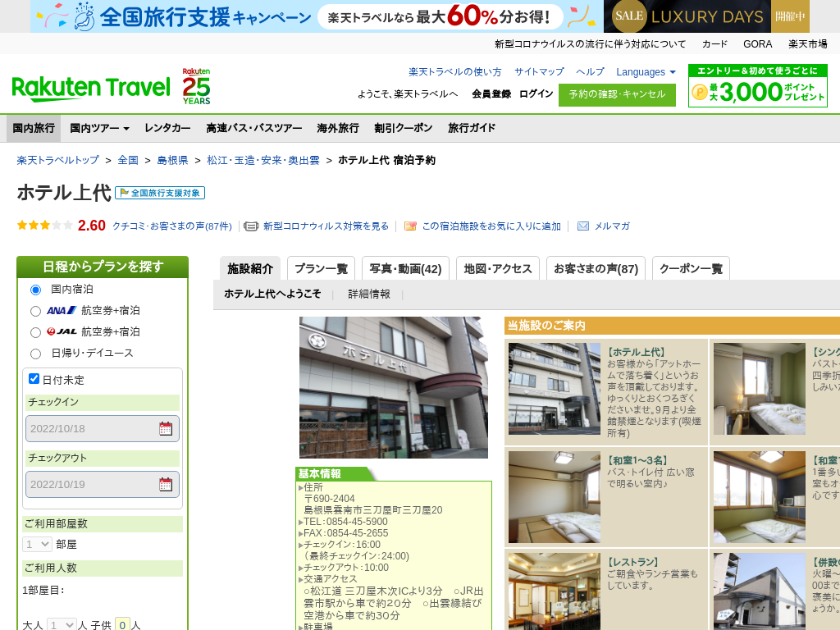Click the 会員登録 link
The width and height of the screenshot is (840, 630).
pos(491,94)
